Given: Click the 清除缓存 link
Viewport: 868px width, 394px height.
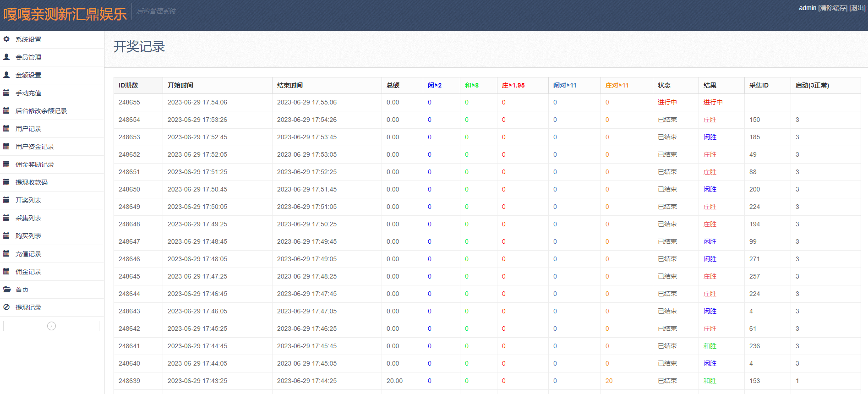Looking at the screenshot, I should 833,8.
